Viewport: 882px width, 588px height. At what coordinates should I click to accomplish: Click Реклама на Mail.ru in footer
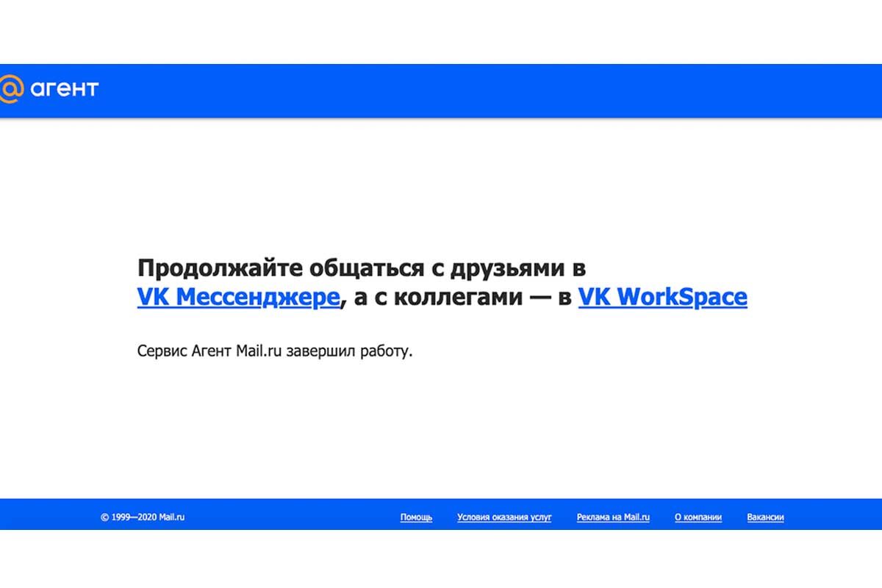613,517
